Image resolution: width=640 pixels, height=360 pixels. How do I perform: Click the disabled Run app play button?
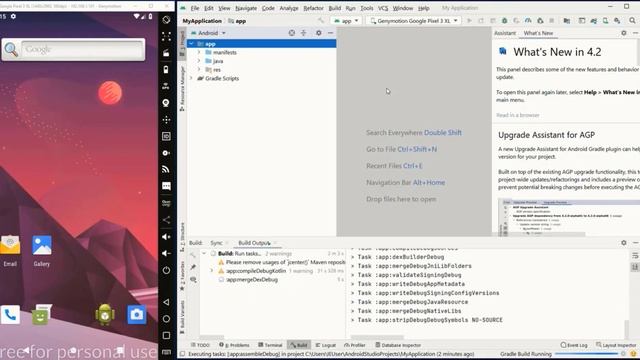(469, 20)
